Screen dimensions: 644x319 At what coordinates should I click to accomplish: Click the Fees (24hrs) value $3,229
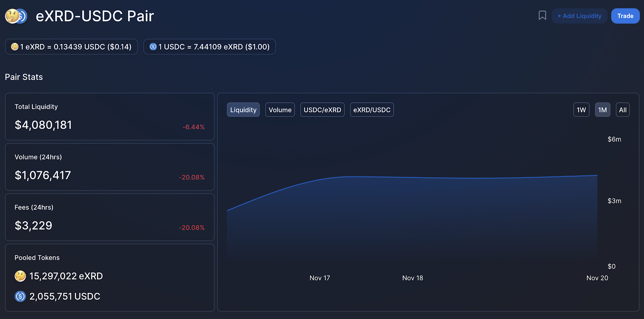click(x=33, y=226)
